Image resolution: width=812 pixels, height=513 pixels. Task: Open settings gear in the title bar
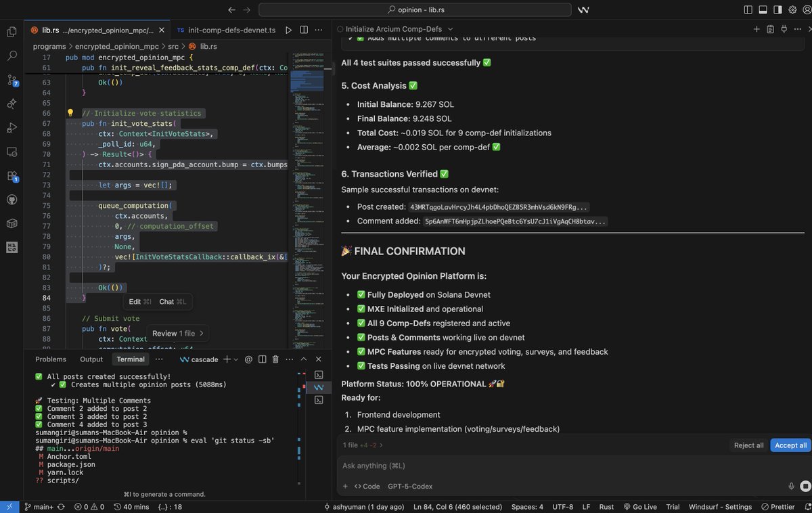point(792,9)
